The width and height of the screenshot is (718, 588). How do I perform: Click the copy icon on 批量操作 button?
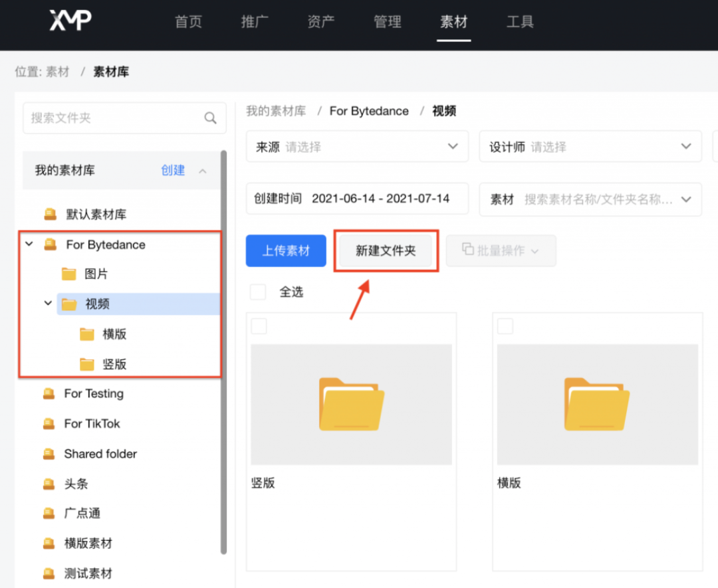[467, 249]
